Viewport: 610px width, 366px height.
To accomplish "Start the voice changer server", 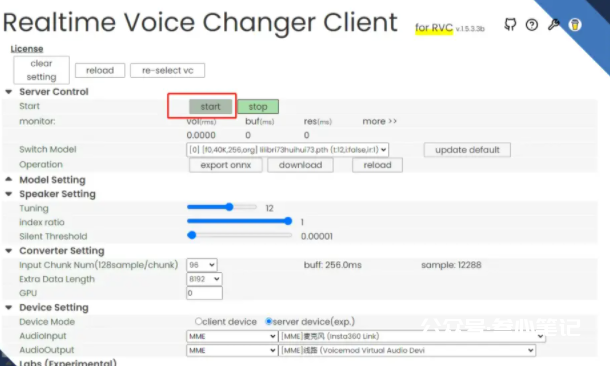I will tap(210, 107).
